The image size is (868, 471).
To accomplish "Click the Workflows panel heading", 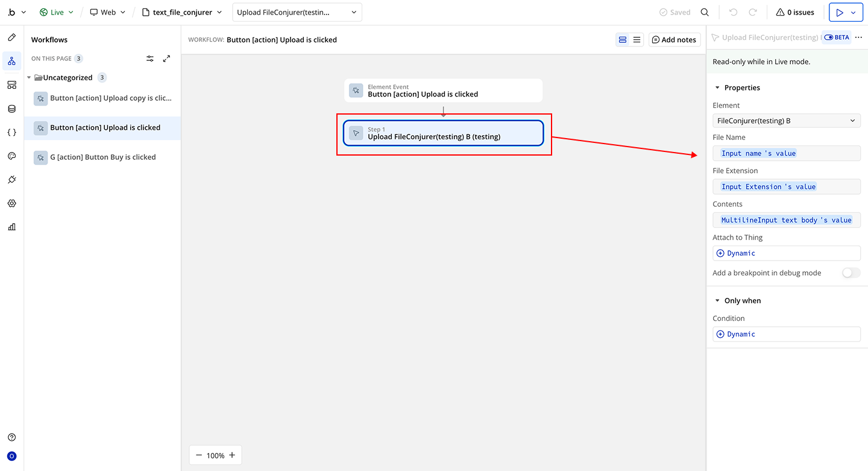I will (x=49, y=40).
